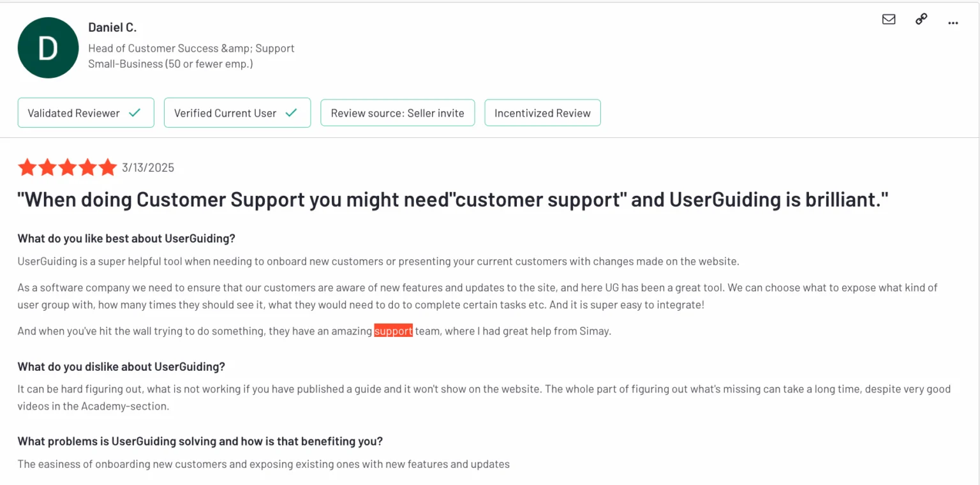Select the "Validated Reviewer" badge label
980x485 pixels.
73,113
